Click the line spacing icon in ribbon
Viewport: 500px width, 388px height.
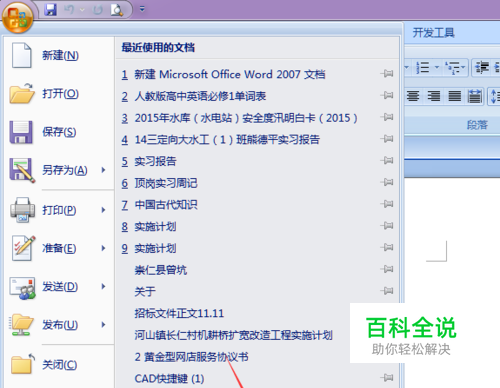tap(495, 96)
